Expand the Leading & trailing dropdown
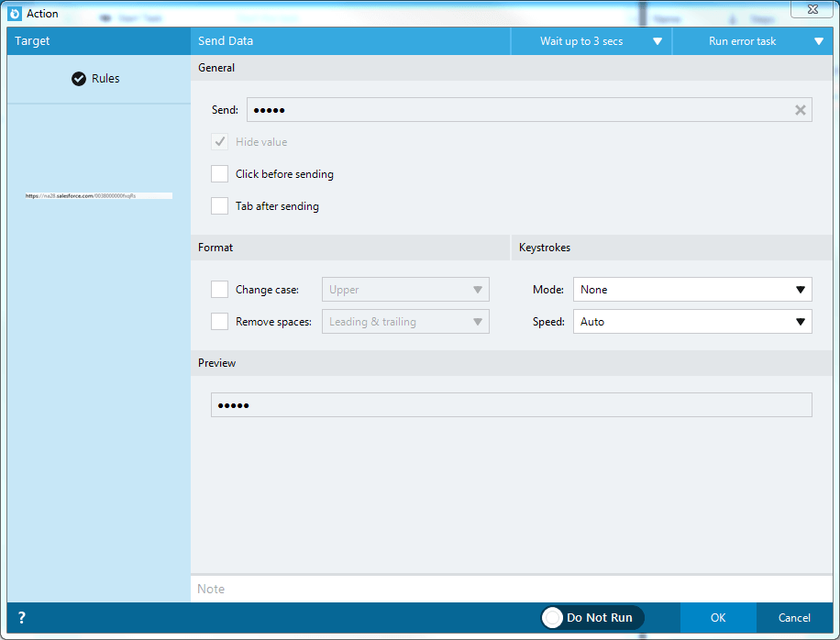Viewport: 840px width, 640px height. pos(405,321)
